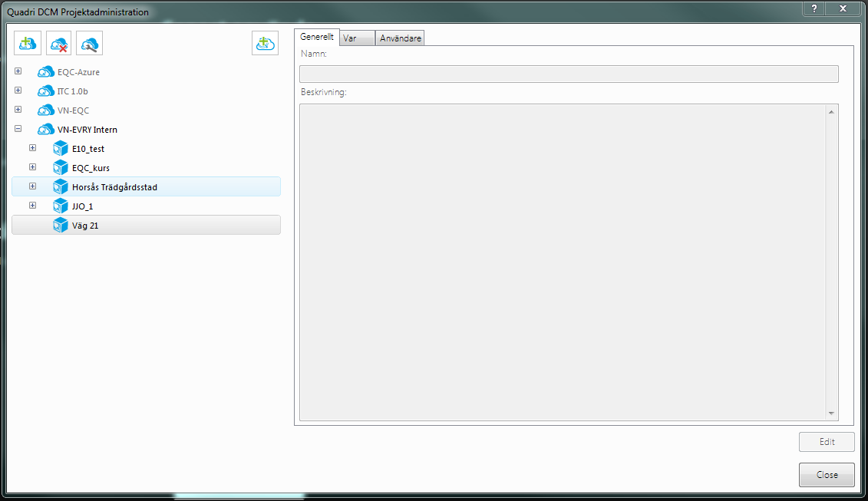Click the JJO_1 project cube icon
This screenshot has width=868, height=501.
(61, 206)
